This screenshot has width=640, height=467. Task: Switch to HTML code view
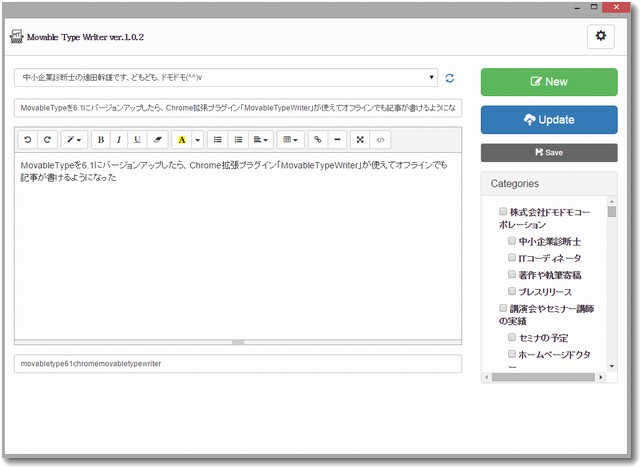click(x=380, y=140)
